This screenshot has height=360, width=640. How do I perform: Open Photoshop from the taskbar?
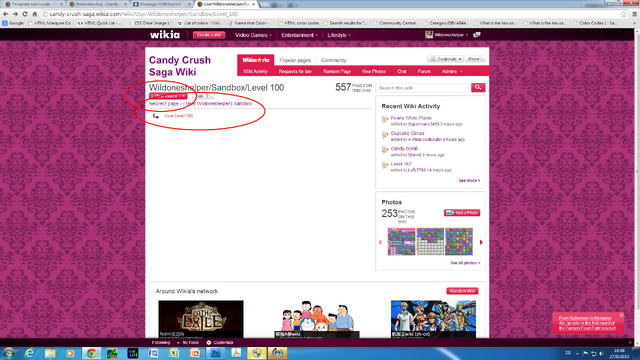click(x=216, y=353)
